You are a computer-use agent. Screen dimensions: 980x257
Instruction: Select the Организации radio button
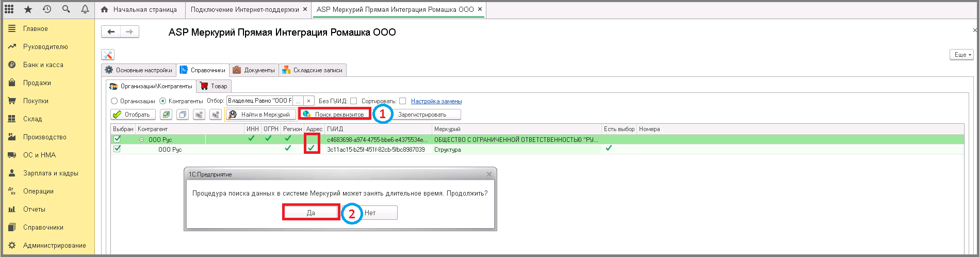(x=115, y=101)
